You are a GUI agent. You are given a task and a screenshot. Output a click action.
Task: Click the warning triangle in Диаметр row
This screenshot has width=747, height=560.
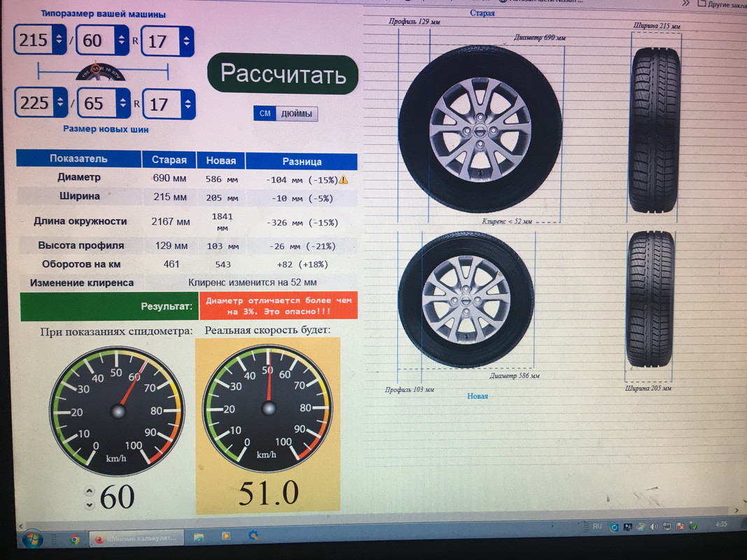[x=343, y=179]
